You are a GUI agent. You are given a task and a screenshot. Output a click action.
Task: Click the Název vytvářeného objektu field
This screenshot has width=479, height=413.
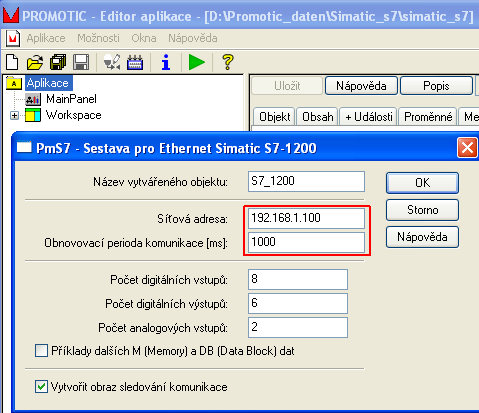click(x=306, y=181)
